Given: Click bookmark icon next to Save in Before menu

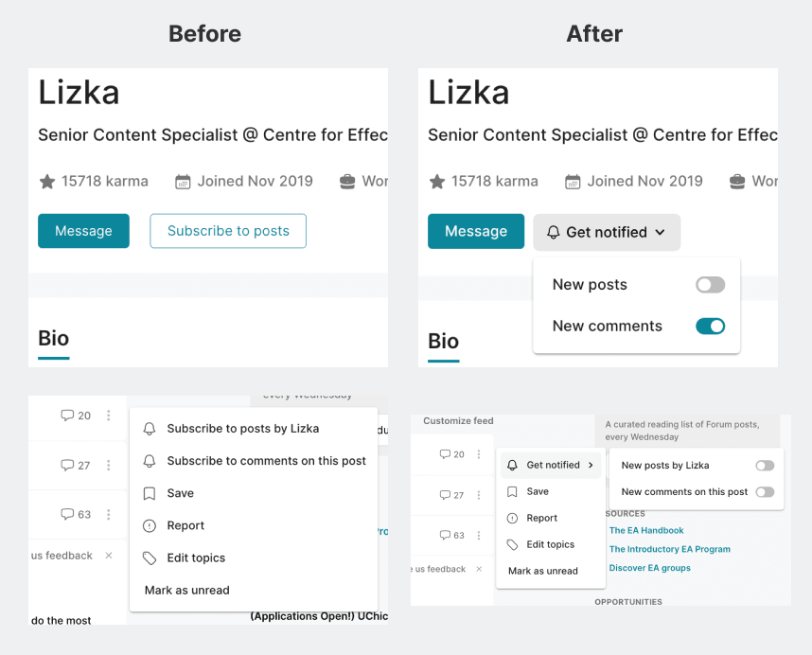Looking at the screenshot, I should pos(150,493).
